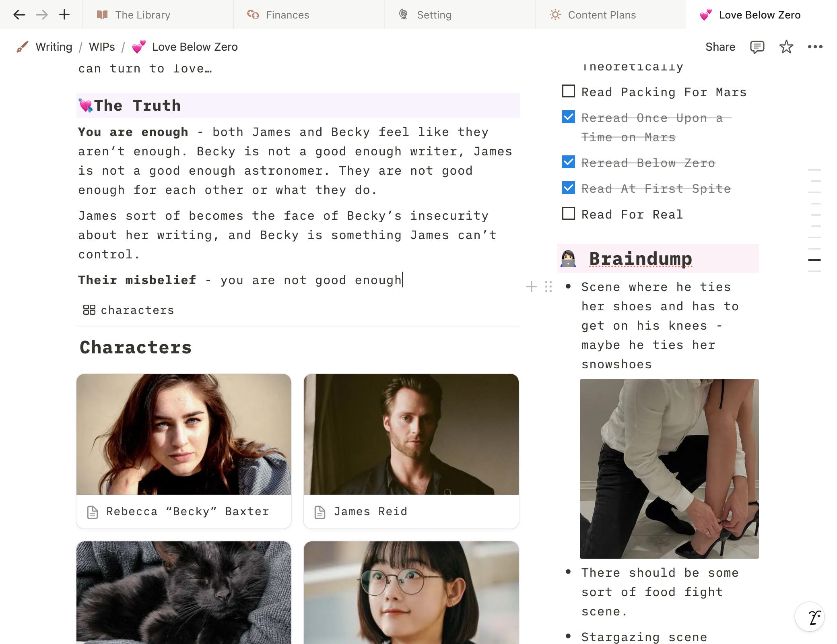This screenshot has width=837, height=644.
Task: Open the comments speech bubble icon
Action: [x=757, y=47]
